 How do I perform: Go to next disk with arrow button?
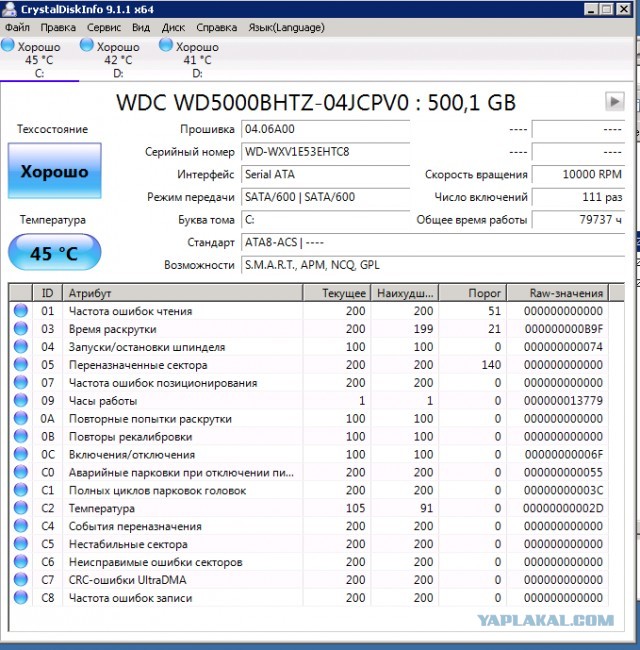(615, 102)
